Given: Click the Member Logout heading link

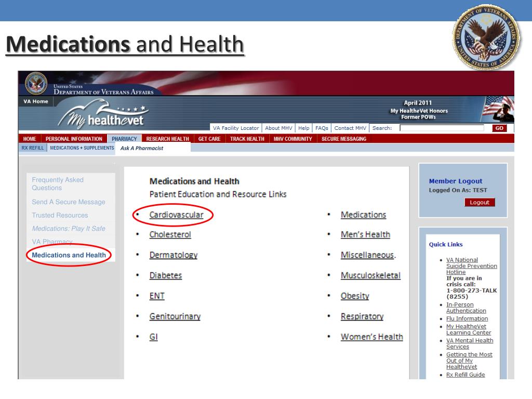Looking at the screenshot, I should coord(455,181).
